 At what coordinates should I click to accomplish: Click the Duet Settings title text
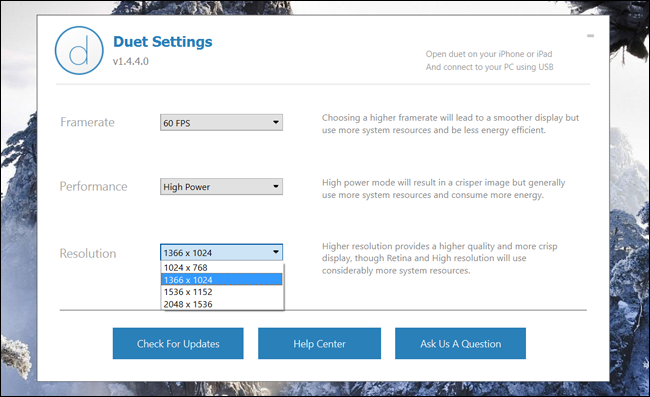[x=162, y=41]
